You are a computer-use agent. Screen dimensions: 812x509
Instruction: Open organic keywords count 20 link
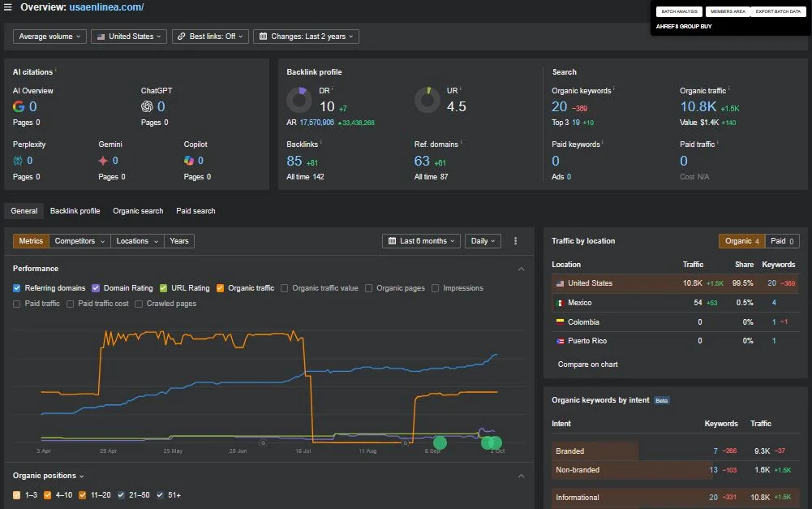559,107
